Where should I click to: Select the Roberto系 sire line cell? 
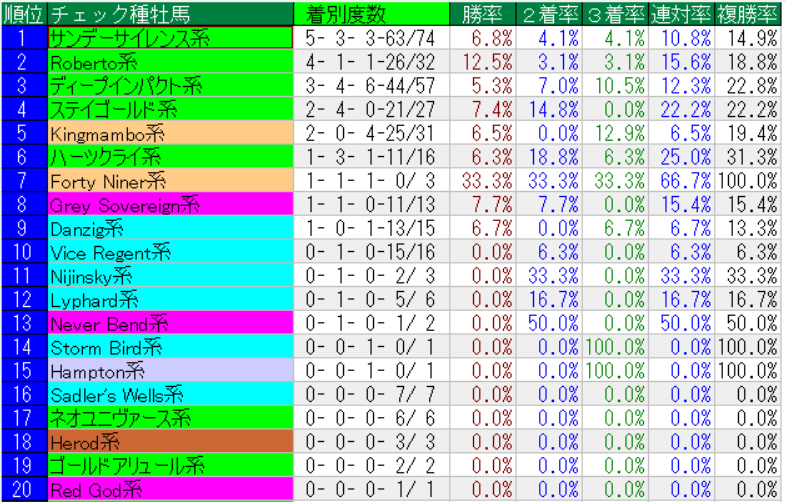coord(170,61)
